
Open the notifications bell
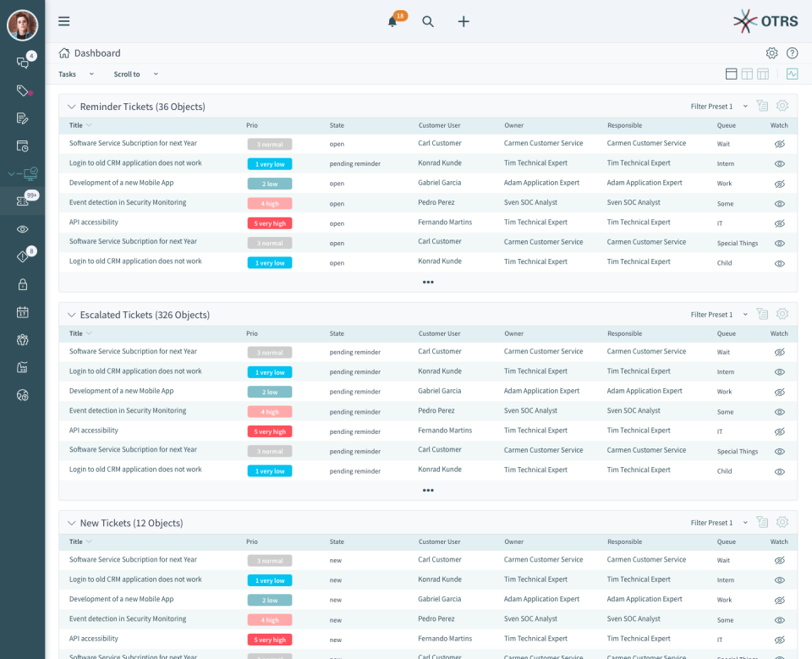coord(392,22)
